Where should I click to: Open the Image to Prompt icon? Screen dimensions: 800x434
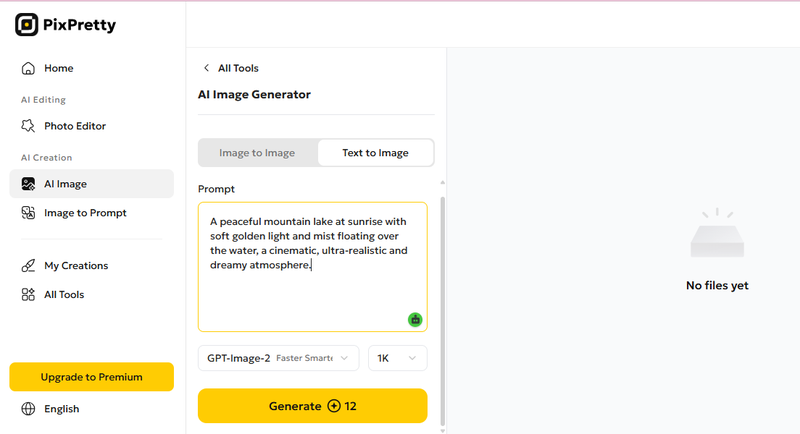click(28, 213)
